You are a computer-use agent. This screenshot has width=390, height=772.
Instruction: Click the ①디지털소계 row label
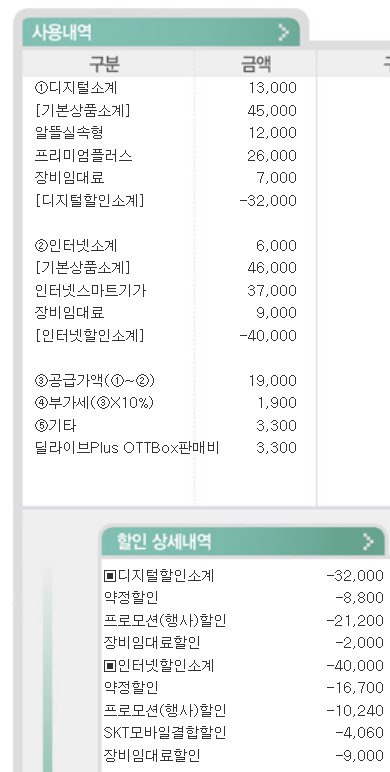coord(76,88)
